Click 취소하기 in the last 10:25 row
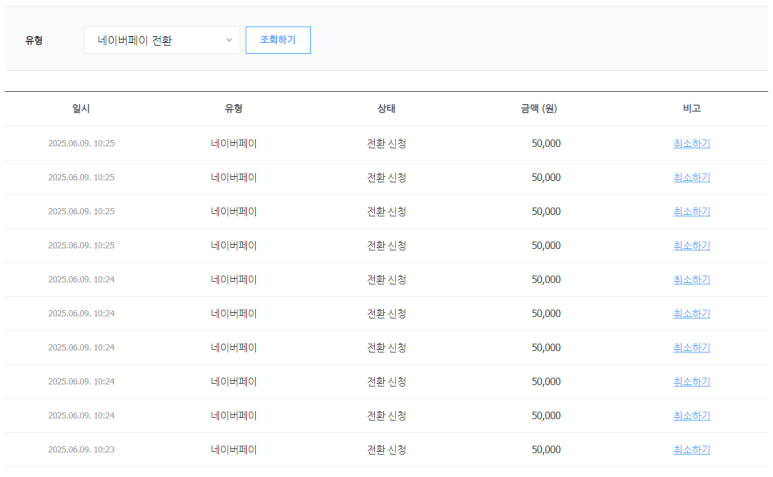This screenshot has height=477, width=773. click(692, 245)
